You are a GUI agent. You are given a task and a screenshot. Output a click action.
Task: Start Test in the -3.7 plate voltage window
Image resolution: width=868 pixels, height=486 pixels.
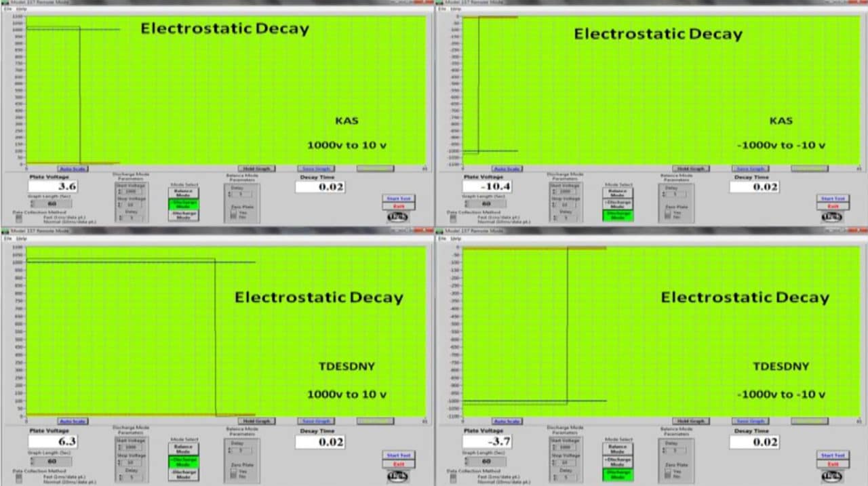pyautogui.click(x=831, y=455)
